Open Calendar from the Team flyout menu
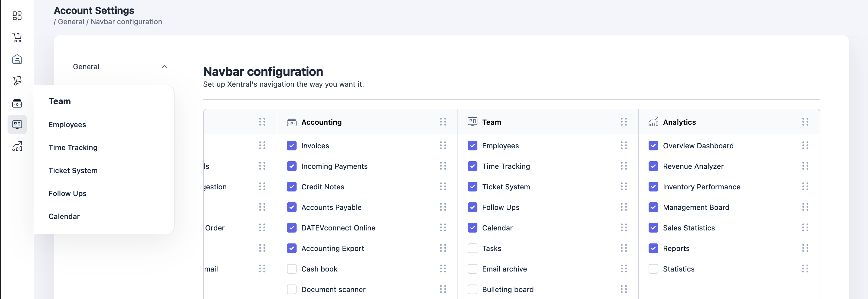868x299 pixels. 64,216
